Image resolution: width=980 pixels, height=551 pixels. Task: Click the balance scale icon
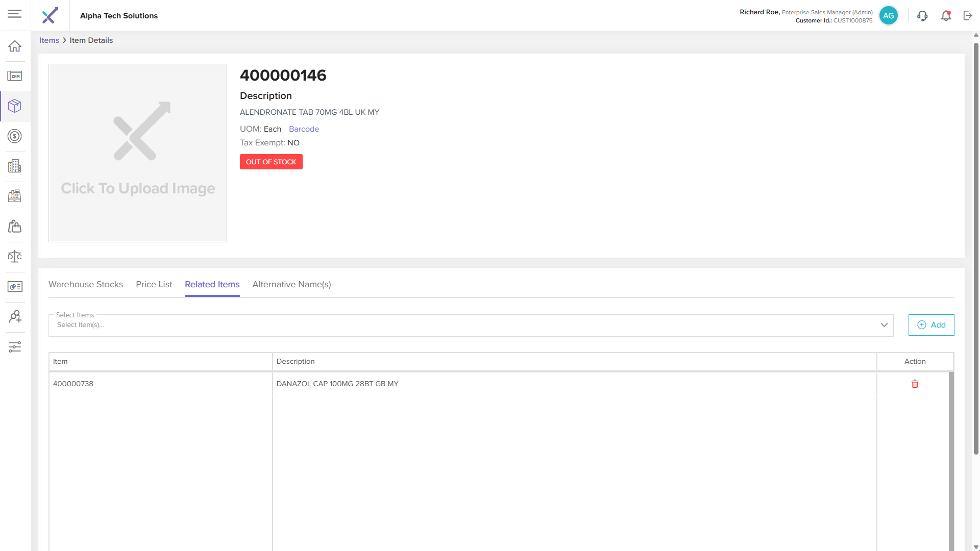tap(15, 256)
